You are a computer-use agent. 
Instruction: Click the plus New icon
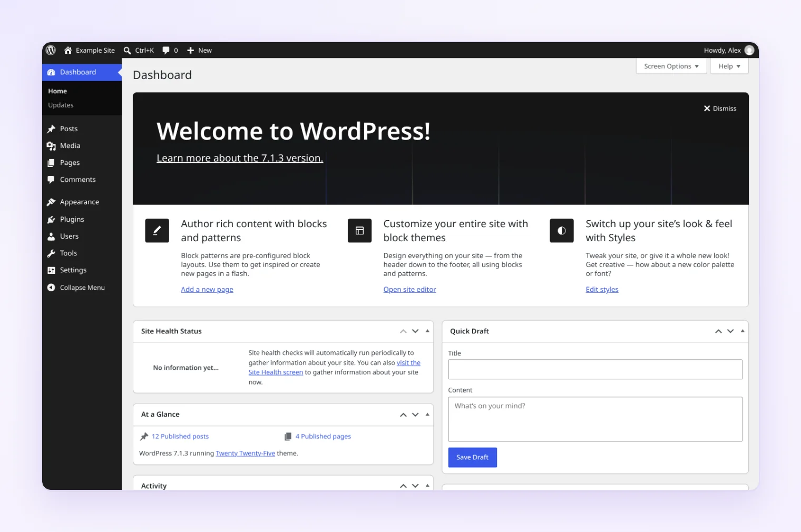[x=191, y=51]
